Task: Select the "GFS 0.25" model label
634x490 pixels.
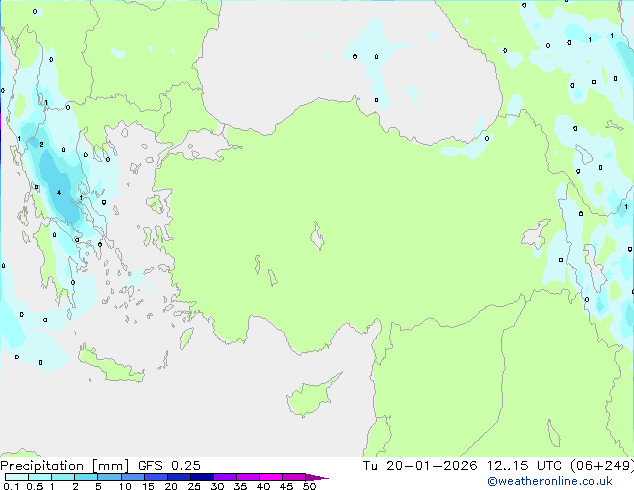Action: 169,466
